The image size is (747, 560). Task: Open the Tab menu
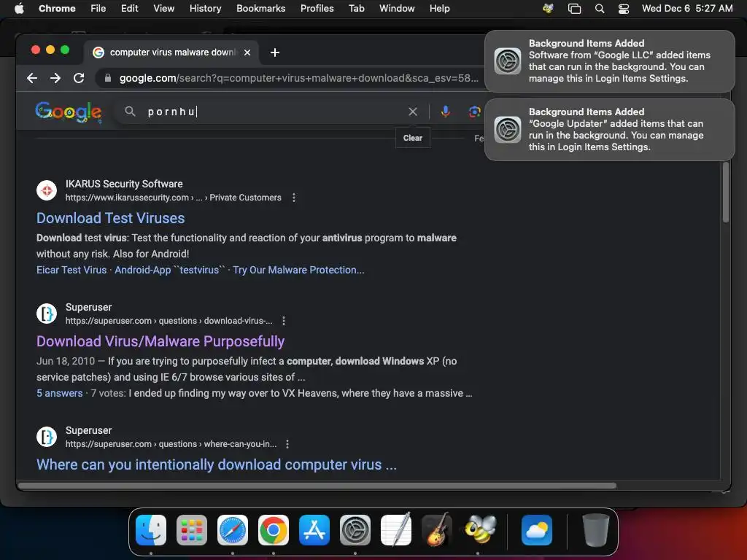tap(356, 8)
